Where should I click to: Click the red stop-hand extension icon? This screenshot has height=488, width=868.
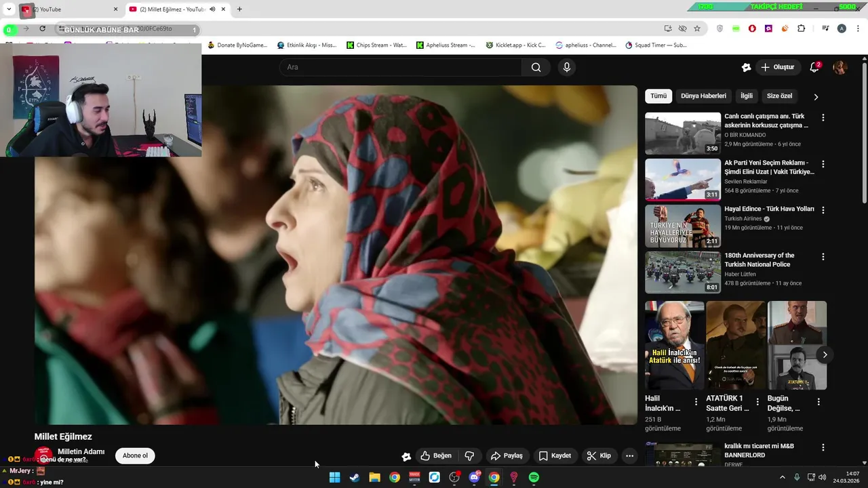752,28
